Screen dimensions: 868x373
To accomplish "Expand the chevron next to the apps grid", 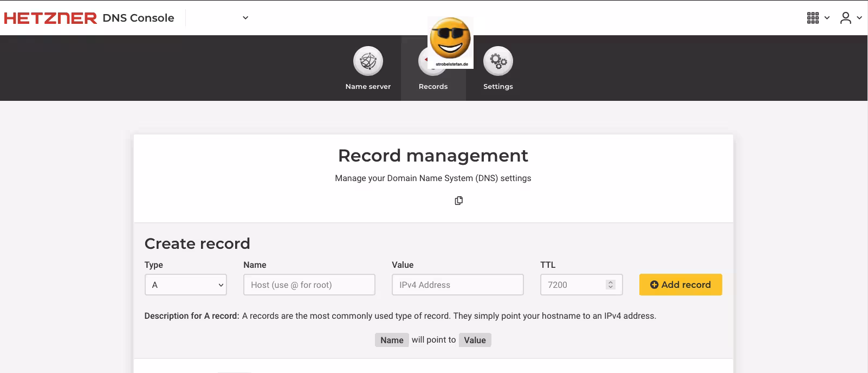I will [x=827, y=18].
